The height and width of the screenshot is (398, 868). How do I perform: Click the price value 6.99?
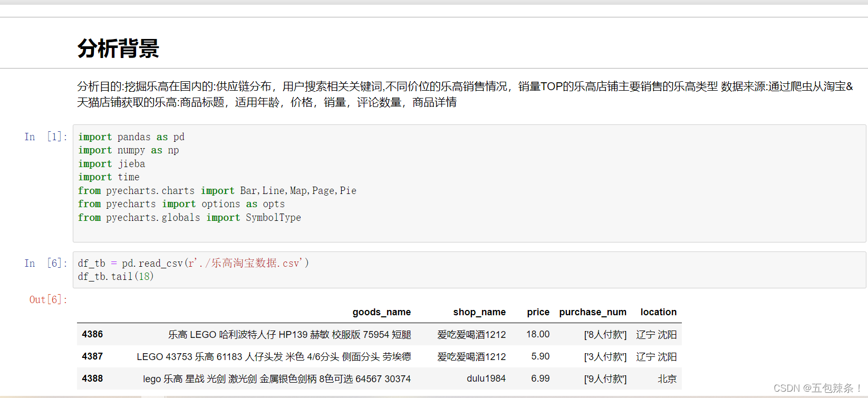pyautogui.click(x=541, y=378)
